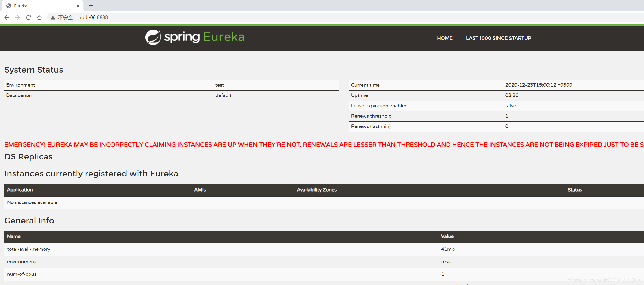
Task: Click the Uptime label
Action: (359, 95)
